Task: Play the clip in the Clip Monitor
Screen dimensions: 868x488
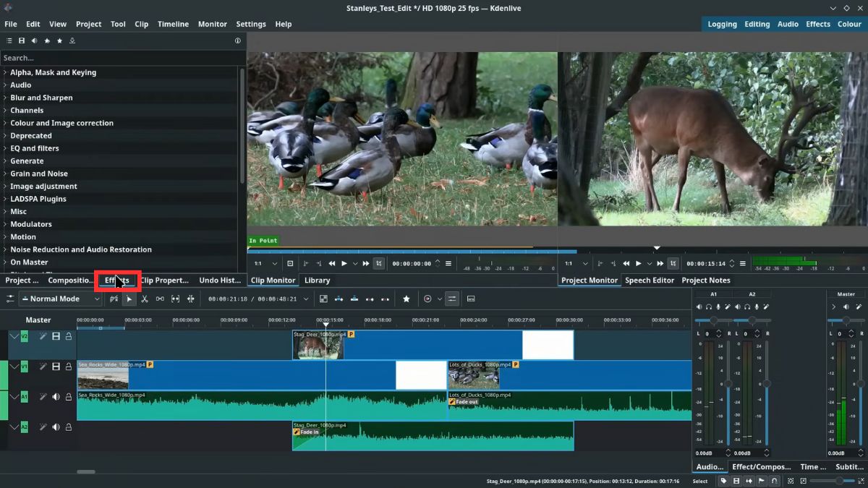Action: [x=344, y=264]
